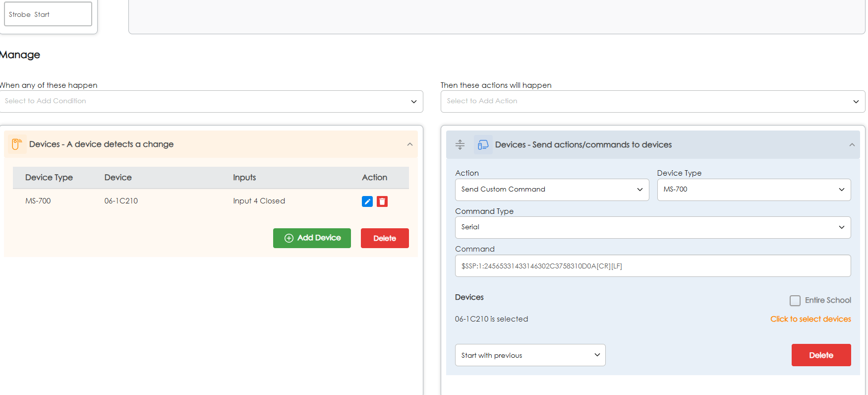Click the device sensor icon beside 'A device detects a change'
The width and height of the screenshot is (868, 395).
(x=16, y=144)
